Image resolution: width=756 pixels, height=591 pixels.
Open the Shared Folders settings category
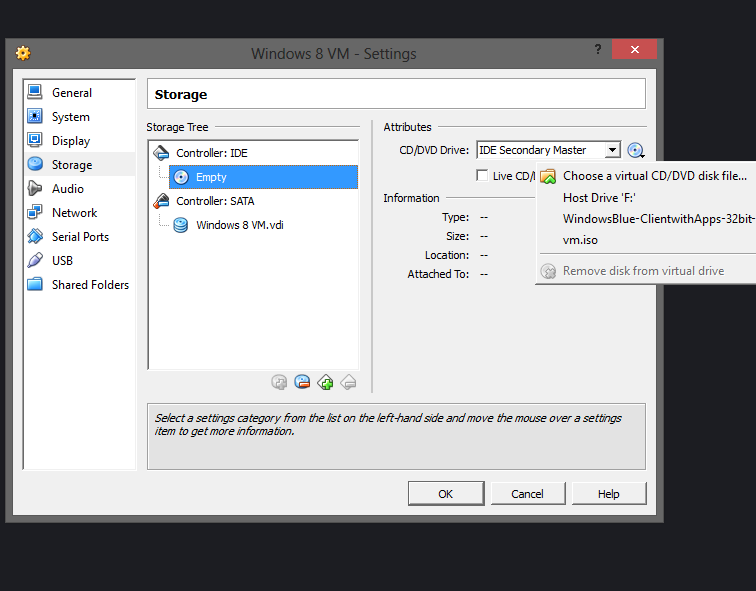pyautogui.click(x=80, y=284)
